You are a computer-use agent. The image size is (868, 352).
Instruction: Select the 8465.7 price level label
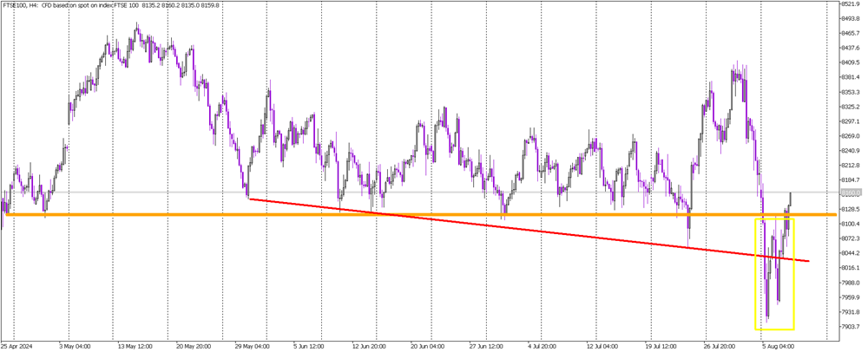pyautogui.click(x=850, y=34)
